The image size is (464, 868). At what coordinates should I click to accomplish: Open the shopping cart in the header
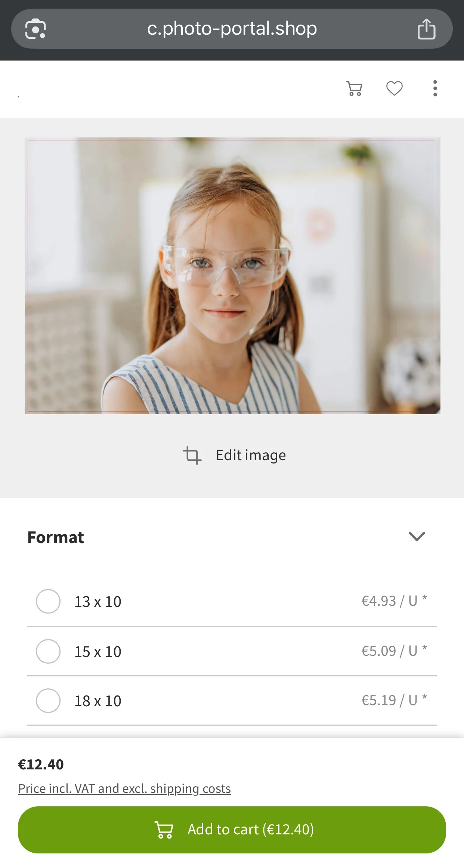[354, 89]
